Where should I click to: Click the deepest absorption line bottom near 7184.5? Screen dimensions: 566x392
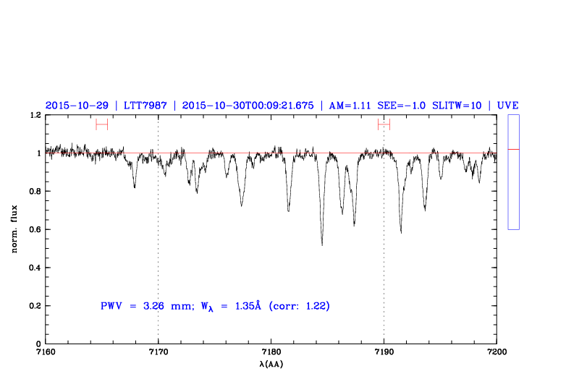[322, 244]
